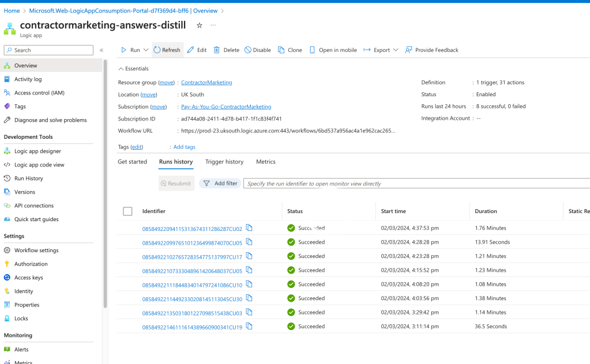The width and height of the screenshot is (590, 364).
Task: Copy identifier ending 4070CU05 with copy icon
Action: [249, 242]
